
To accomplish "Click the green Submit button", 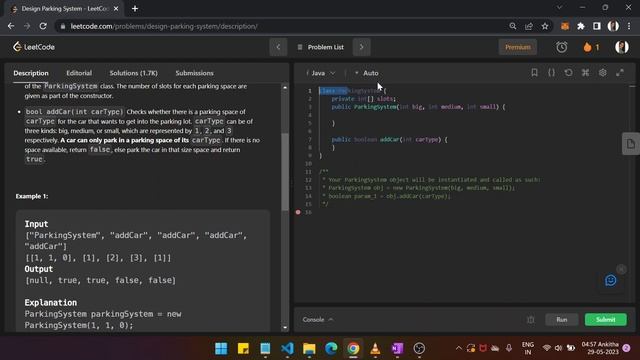I will click(606, 320).
